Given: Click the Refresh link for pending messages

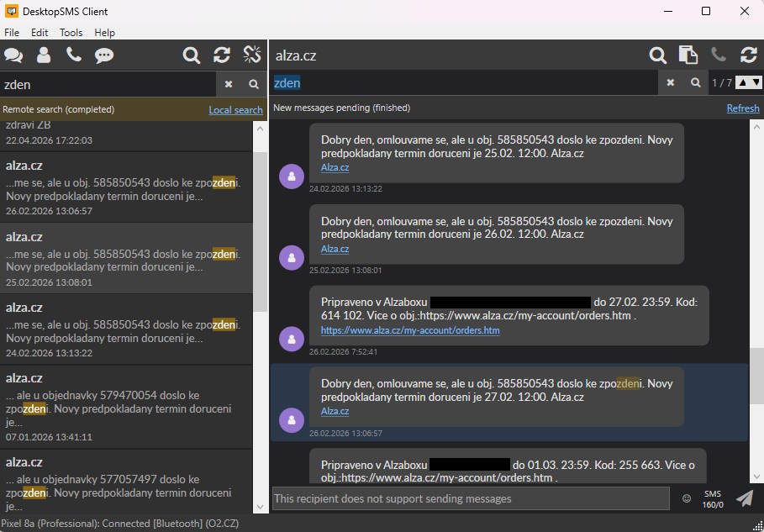Looking at the screenshot, I should coord(742,108).
